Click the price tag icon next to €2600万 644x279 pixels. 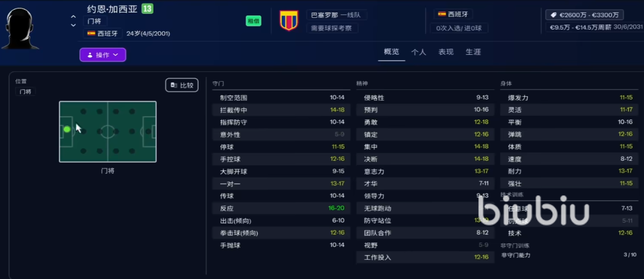click(553, 15)
